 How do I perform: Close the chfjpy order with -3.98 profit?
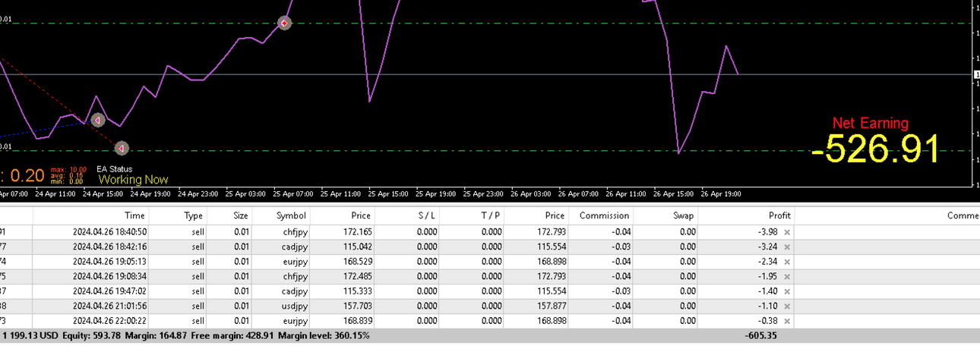pos(787,232)
